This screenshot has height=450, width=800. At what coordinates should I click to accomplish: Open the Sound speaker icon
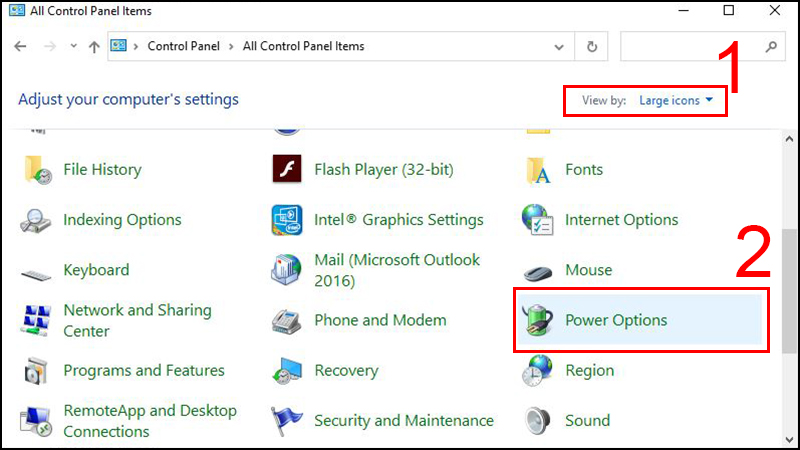pyautogui.click(x=538, y=421)
